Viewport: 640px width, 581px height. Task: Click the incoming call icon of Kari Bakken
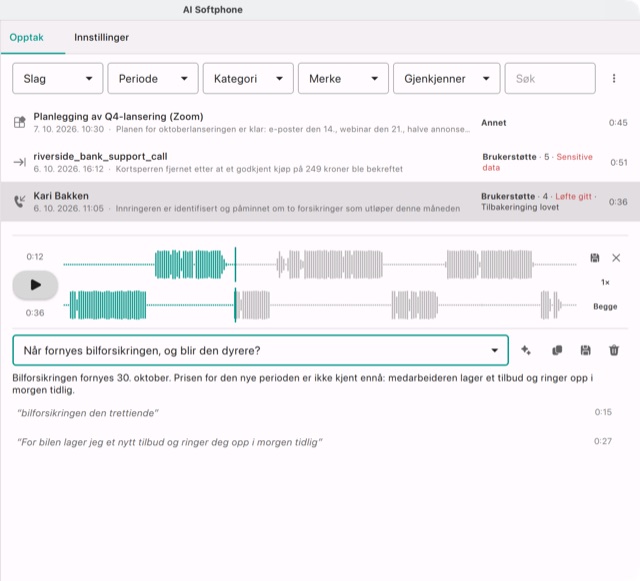(20, 201)
